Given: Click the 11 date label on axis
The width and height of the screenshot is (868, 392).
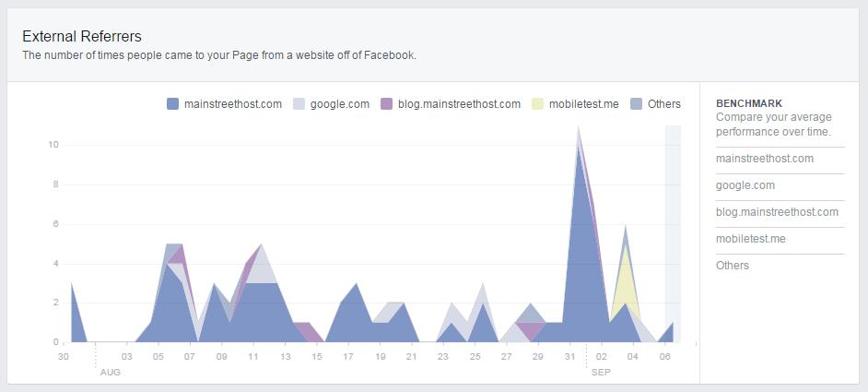Looking at the screenshot, I should pyautogui.click(x=253, y=356).
